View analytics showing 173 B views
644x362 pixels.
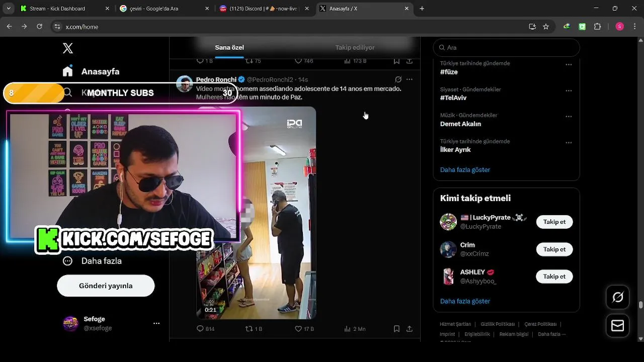point(355,61)
